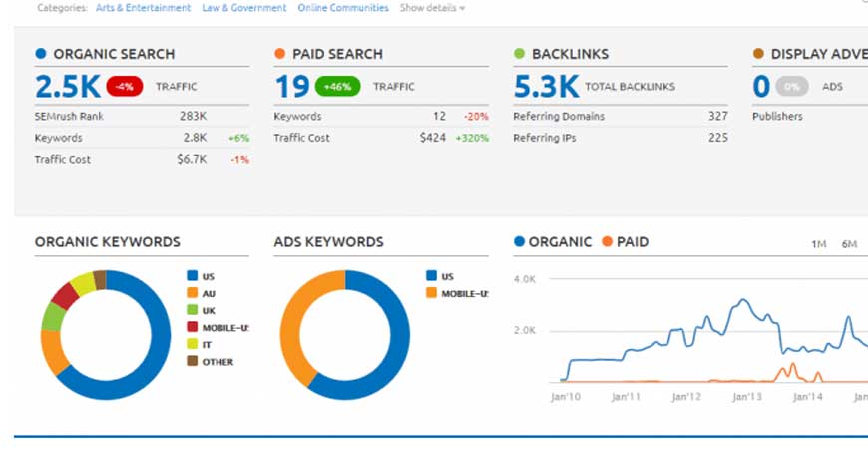868x457 pixels.
Task: Click the Publishers row label
Action: click(777, 117)
